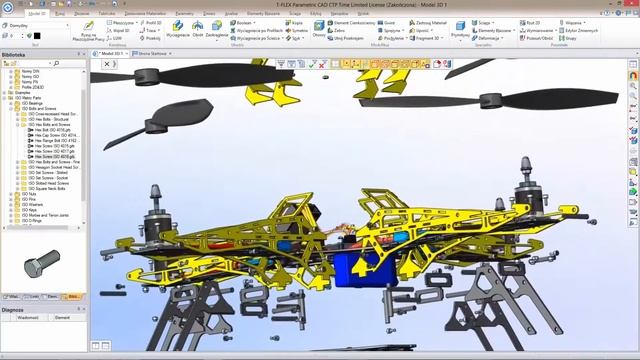The height and width of the screenshot is (360, 640).
Task: Click Element Cienkościenny shell tool
Action: (351, 23)
